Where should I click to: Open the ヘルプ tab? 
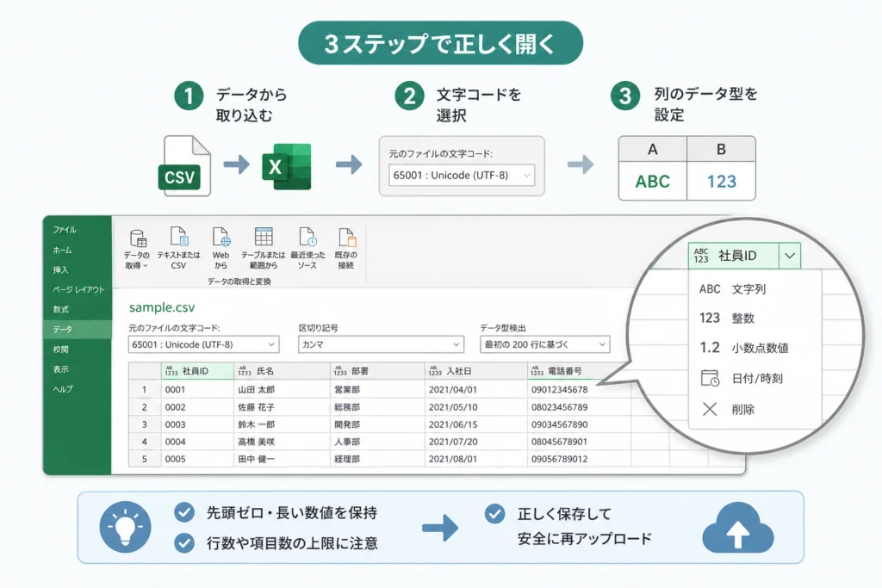pos(62,388)
